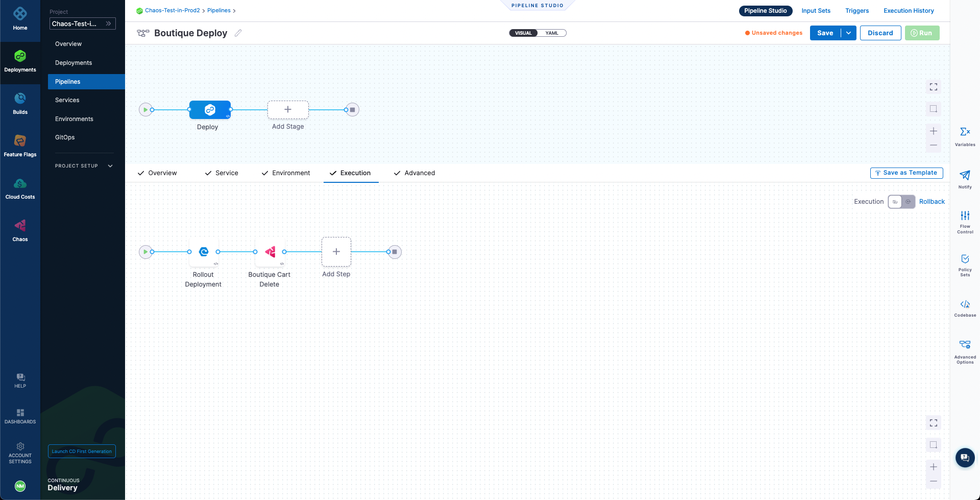Screen dimensions: 980x500
Task: Open the Chaos-Test project selector
Action: (82, 23)
